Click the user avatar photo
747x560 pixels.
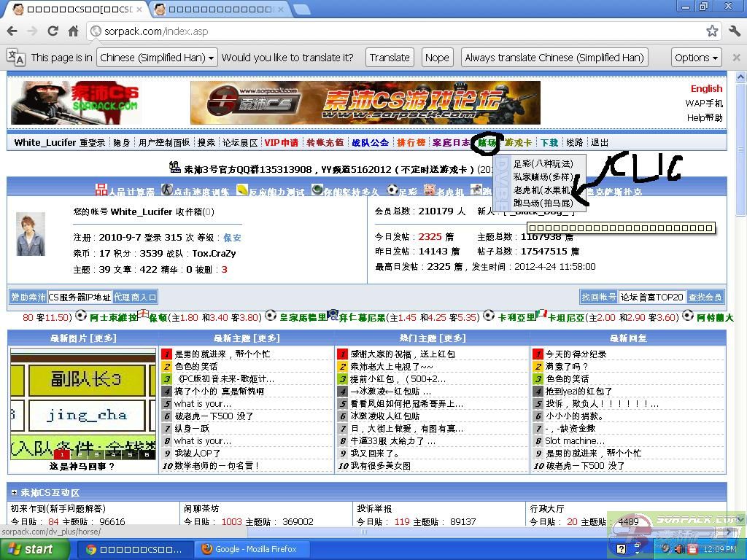point(31,234)
